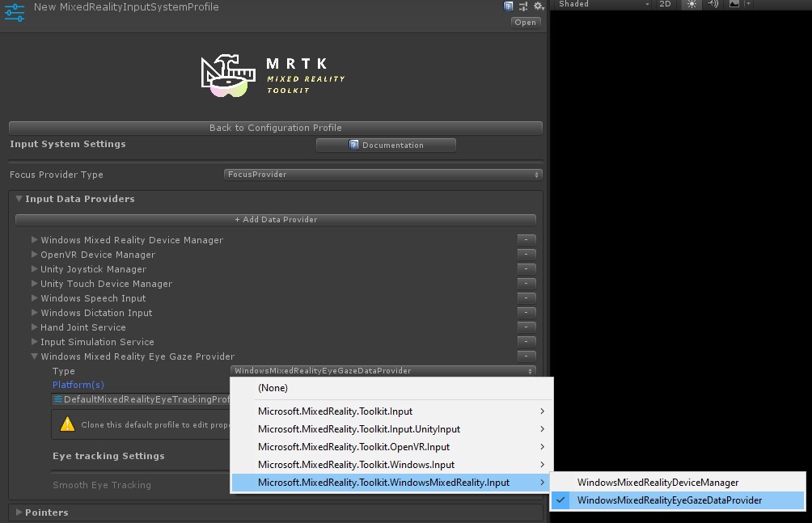Image resolution: width=812 pixels, height=523 pixels.
Task: Toggle scene audio speaker icon
Action: click(x=713, y=4)
